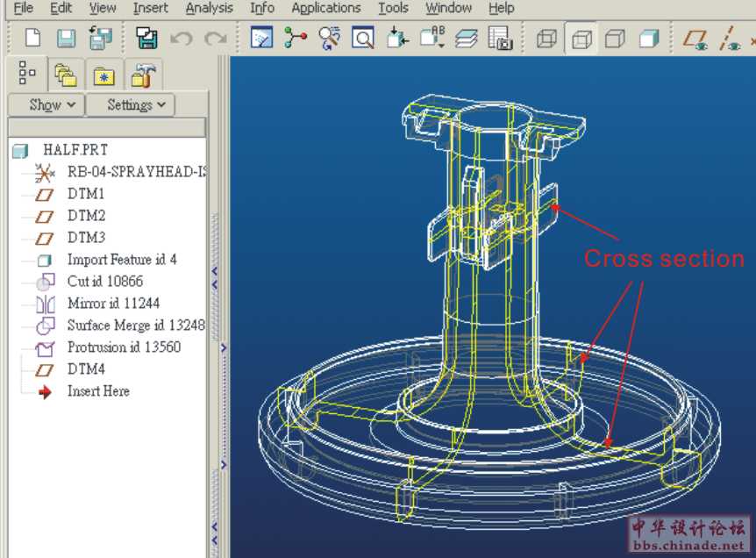The image size is (756, 558).
Task: Open the Applications menu
Action: click(325, 8)
